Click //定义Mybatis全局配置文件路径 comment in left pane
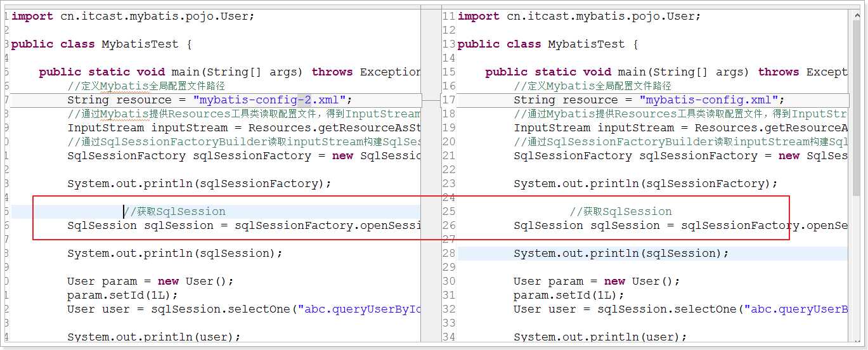 click(x=146, y=86)
